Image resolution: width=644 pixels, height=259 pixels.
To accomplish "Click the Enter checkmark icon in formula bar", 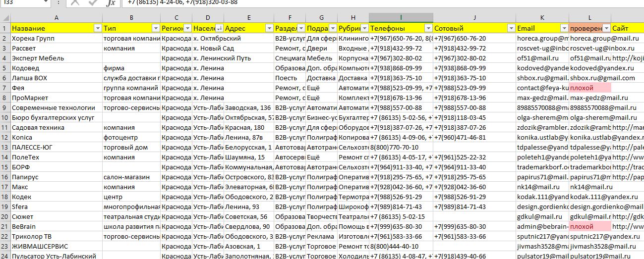I will [x=93, y=3].
